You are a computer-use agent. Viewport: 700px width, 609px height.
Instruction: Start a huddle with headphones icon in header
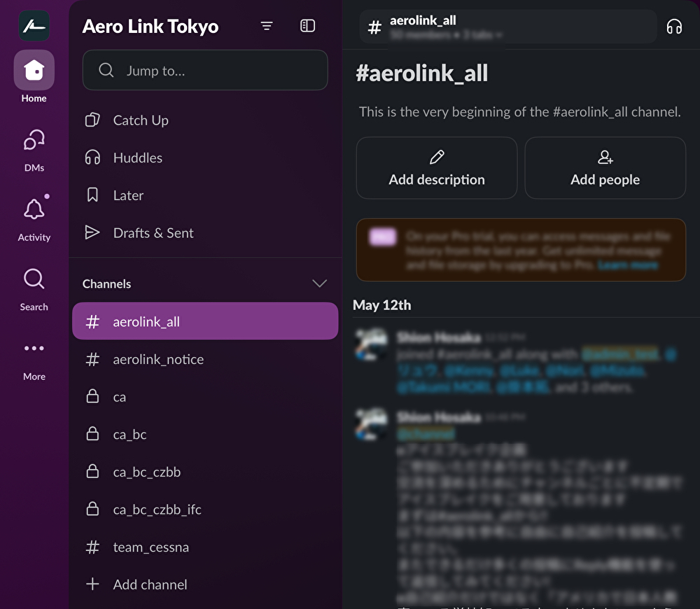point(673,27)
